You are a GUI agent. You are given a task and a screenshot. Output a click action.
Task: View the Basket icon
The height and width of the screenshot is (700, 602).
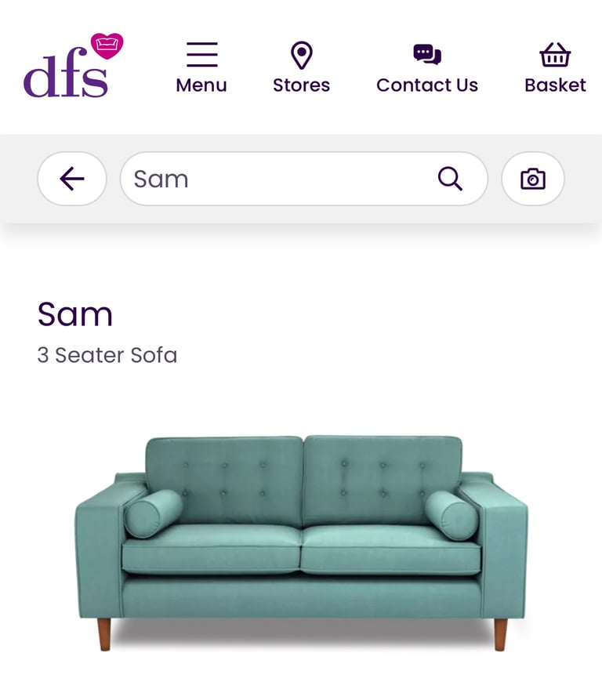[555, 54]
